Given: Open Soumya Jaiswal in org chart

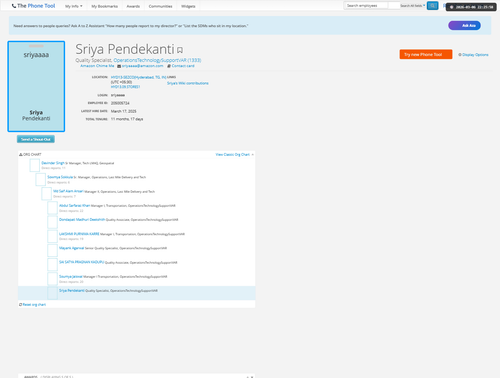Looking at the screenshot, I should [71, 276].
